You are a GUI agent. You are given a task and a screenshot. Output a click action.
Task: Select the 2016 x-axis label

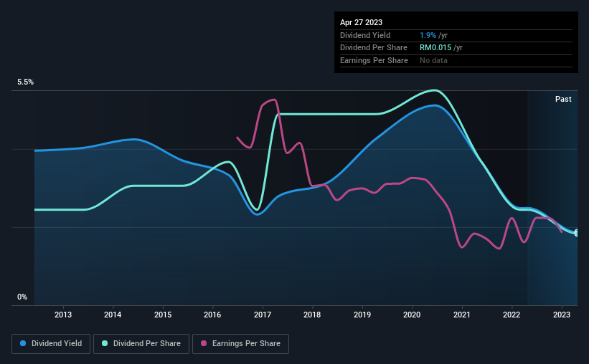[212, 315]
